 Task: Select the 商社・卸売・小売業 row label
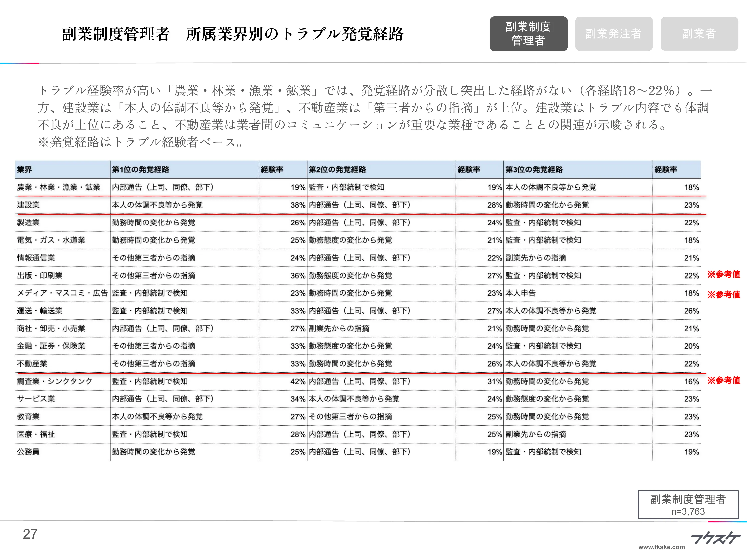(x=51, y=329)
